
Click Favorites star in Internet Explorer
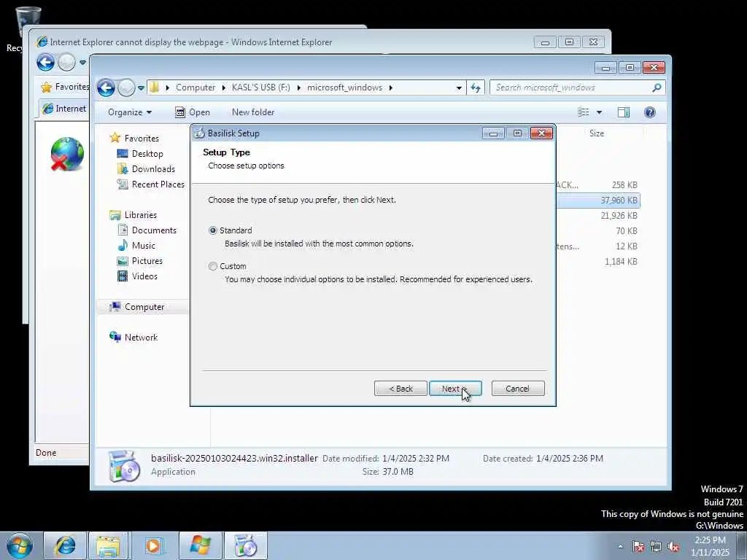tap(47, 87)
